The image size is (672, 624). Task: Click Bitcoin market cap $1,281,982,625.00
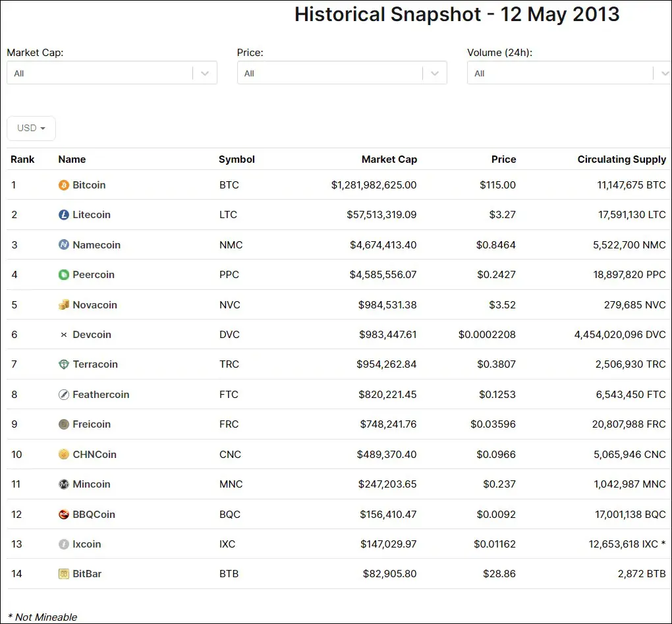[x=374, y=185]
